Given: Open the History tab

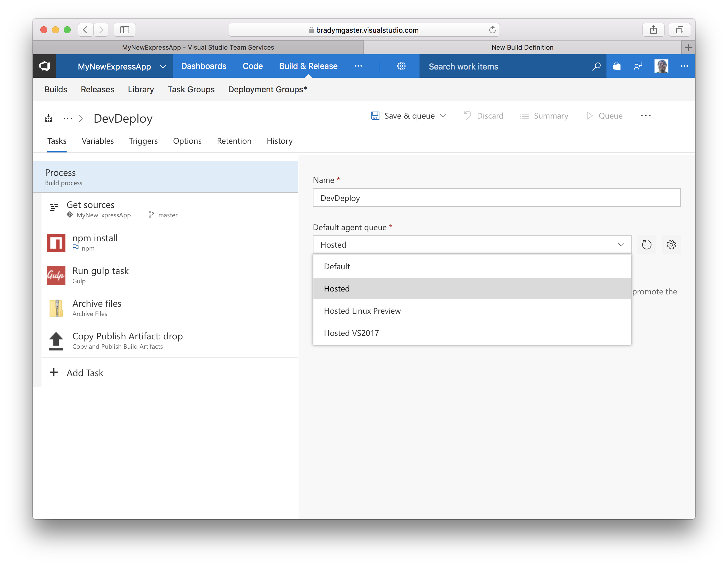Looking at the screenshot, I should 280,141.
